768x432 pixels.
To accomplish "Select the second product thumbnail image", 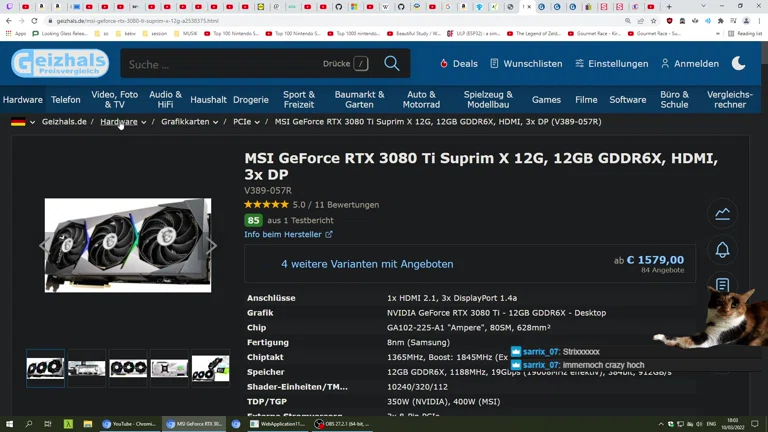I will [87, 368].
